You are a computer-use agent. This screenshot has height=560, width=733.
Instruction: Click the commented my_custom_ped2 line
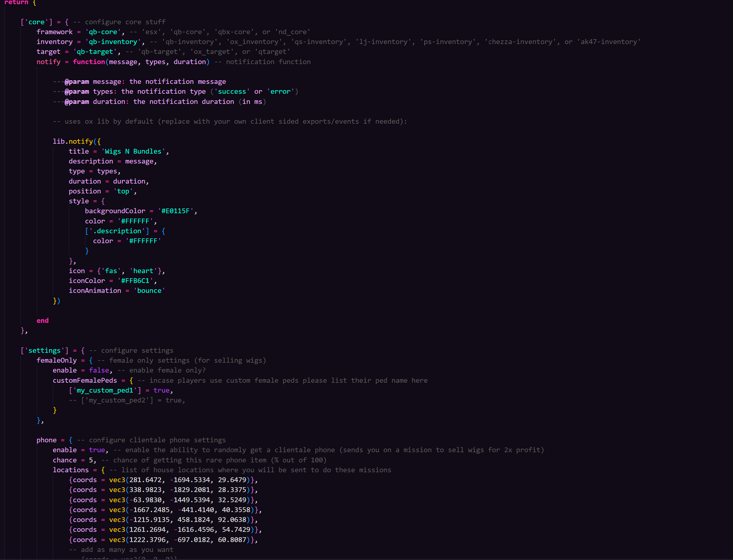tap(127, 401)
